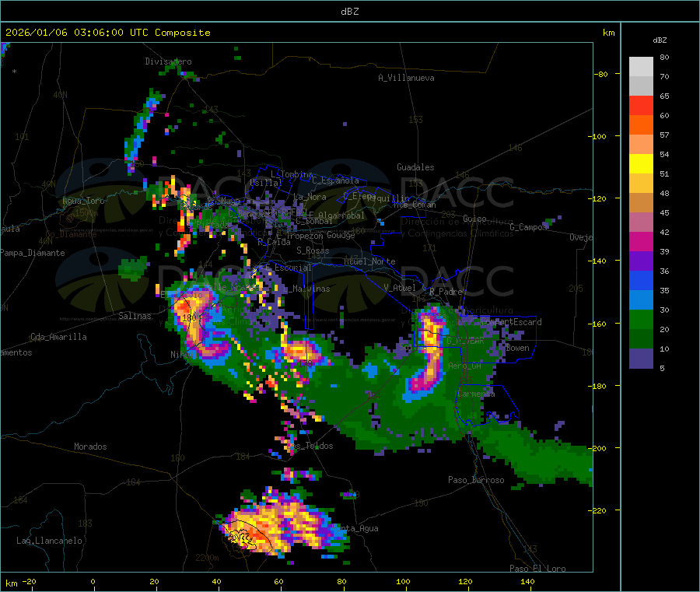Click the Bowen map label
700x592 pixels.
pos(517,348)
